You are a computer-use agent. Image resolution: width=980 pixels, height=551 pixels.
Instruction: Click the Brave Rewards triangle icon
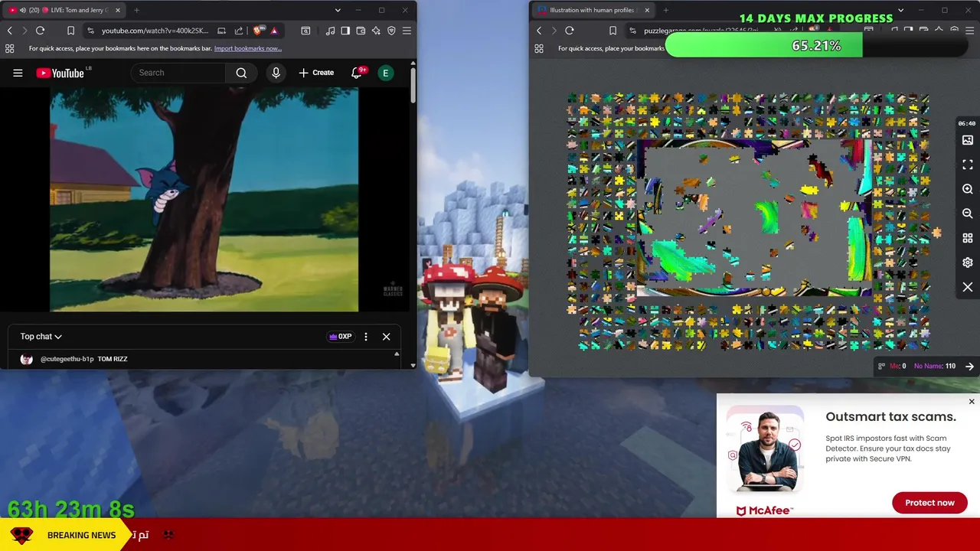[x=274, y=31]
